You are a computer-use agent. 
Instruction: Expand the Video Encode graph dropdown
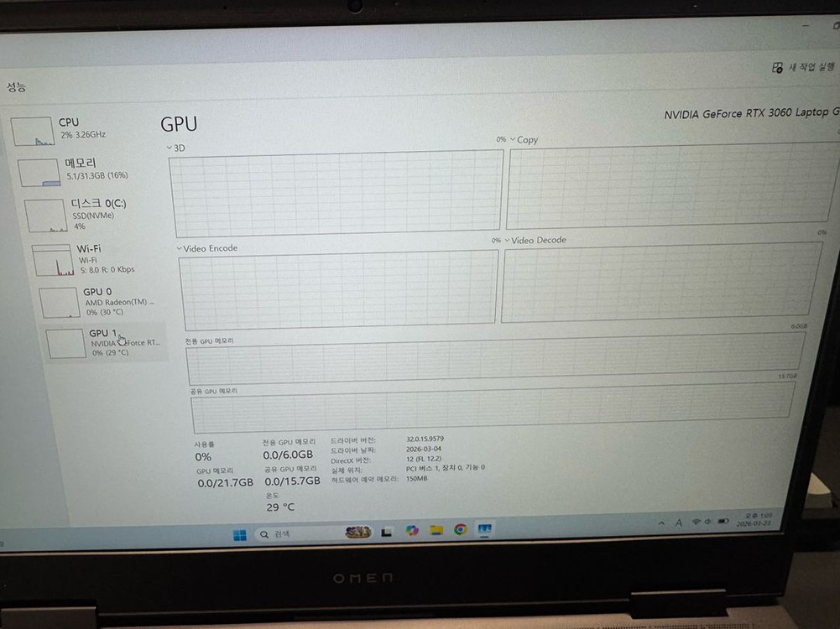(x=180, y=248)
